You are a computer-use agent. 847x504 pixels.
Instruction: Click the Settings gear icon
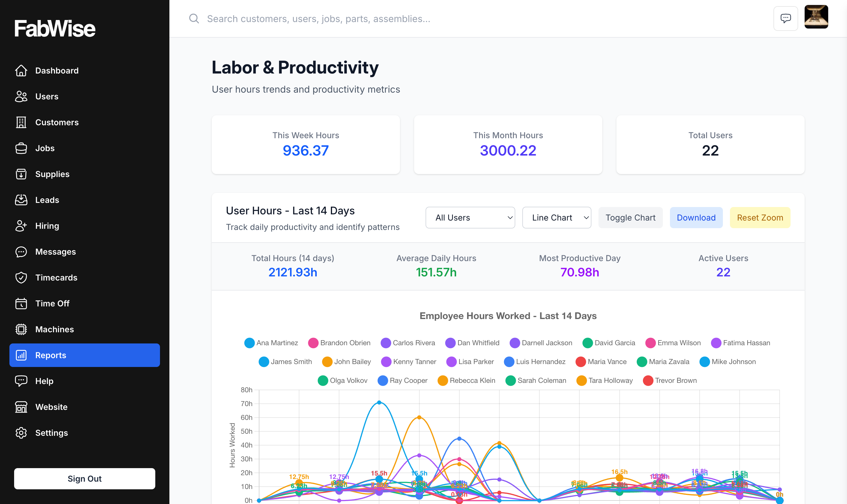coord(21,433)
